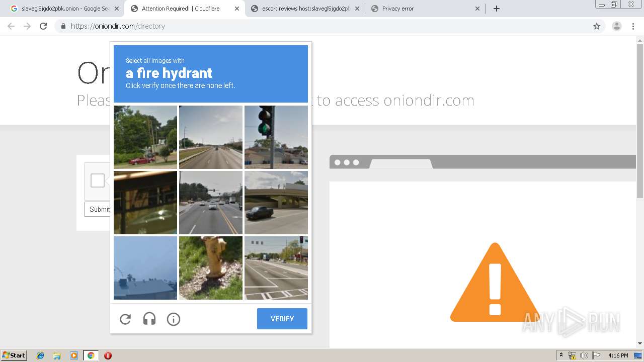The width and height of the screenshot is (644, 362).
Task: Switch to audio captcha challenge
Action: (x=149, y=319)
